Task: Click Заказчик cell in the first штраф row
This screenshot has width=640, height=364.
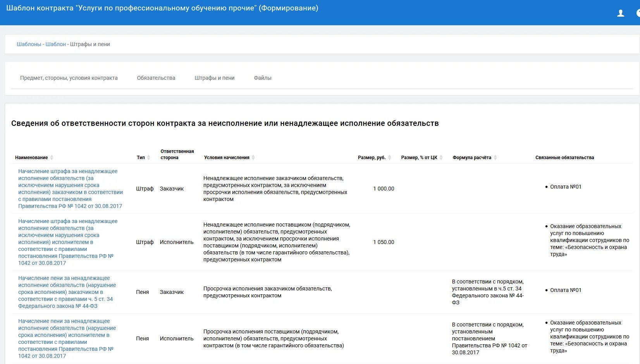Action: click(x=172, y=189)
